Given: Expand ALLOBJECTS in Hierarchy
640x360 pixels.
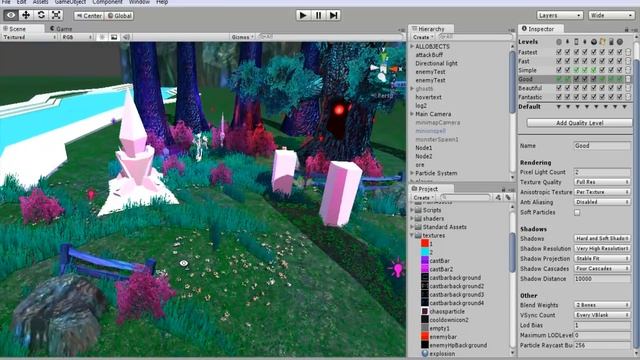Looking at the screenshot, I should pos(412,47).
